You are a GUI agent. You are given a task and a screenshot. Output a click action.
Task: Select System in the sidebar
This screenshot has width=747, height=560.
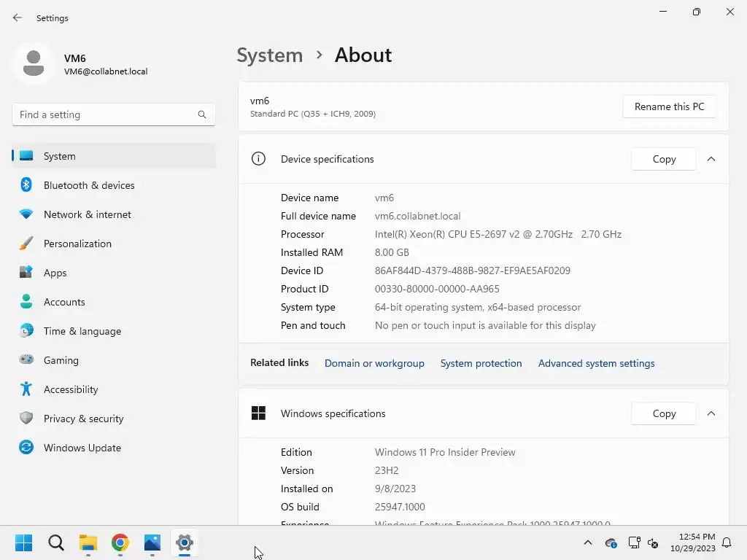pyautogui.click(x=113, y=156)
